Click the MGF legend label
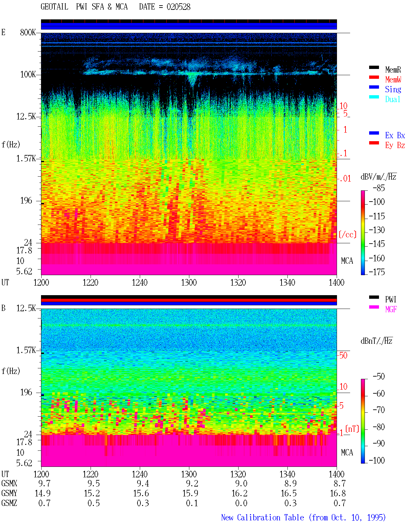Viewport: 420px width, 523px height. (x=391, y=309)
